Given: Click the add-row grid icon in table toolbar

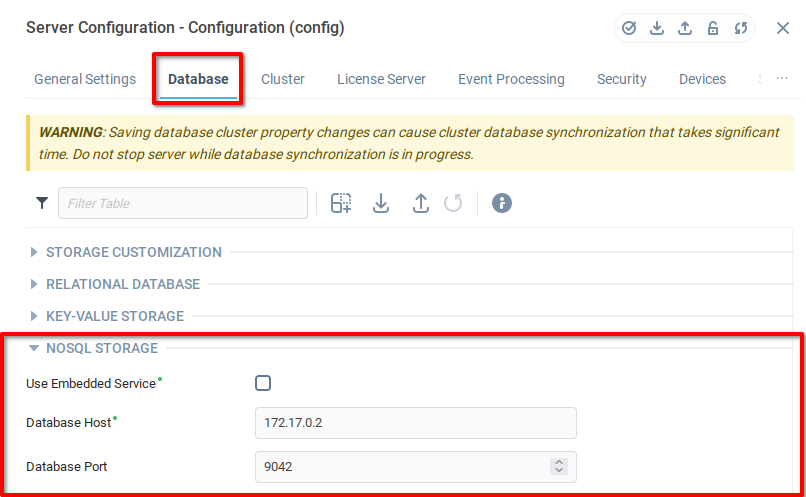Looking at the screenshot, I should point(341,203).
